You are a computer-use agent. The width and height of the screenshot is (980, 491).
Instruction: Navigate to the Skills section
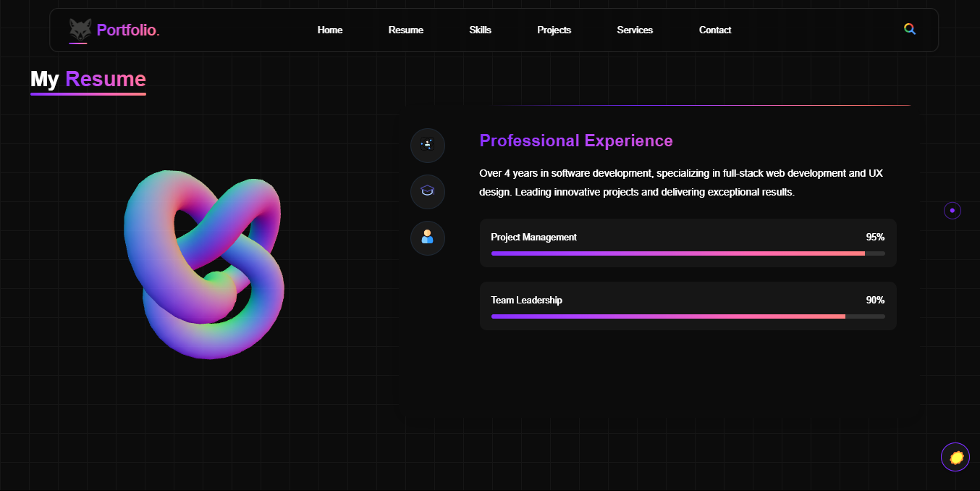pyautogui.click(x=480, y=30)
